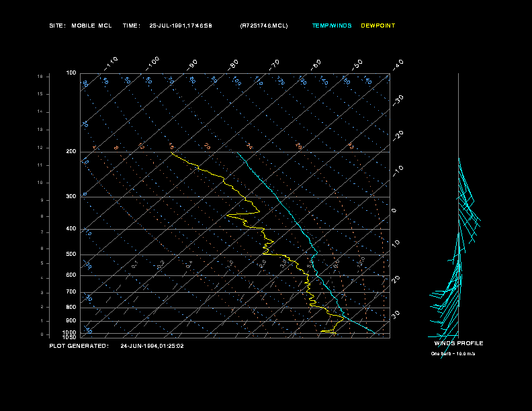Click the 100 pressure level label
Screen dimensions: 532x411
[x=71, y=73]
